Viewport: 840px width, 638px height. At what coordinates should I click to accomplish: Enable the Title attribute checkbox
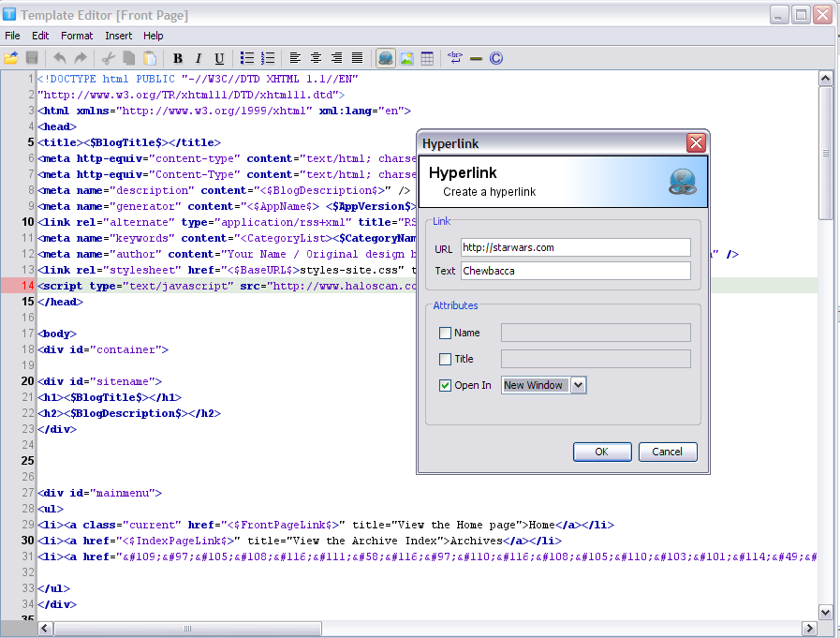445,359
